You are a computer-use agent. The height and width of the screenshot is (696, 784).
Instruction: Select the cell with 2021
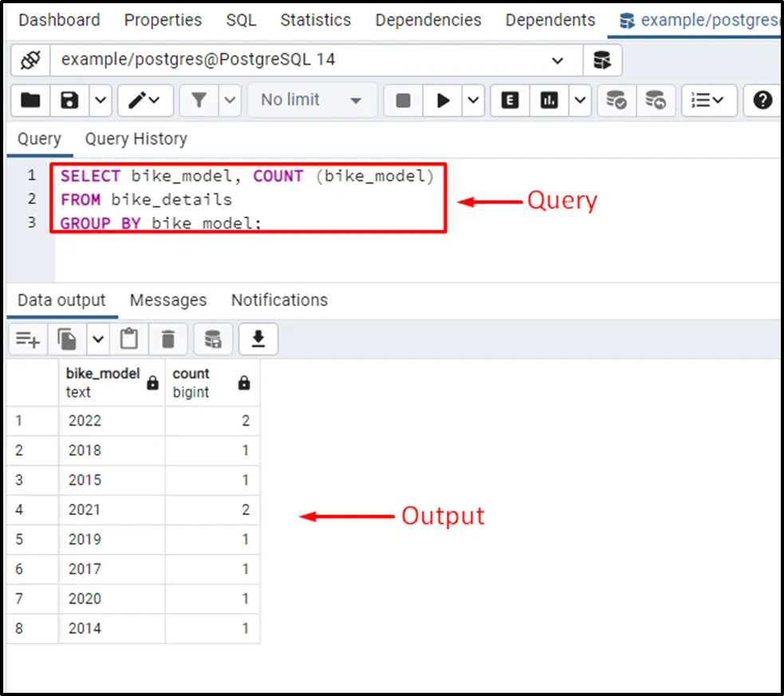coord(112,509)
